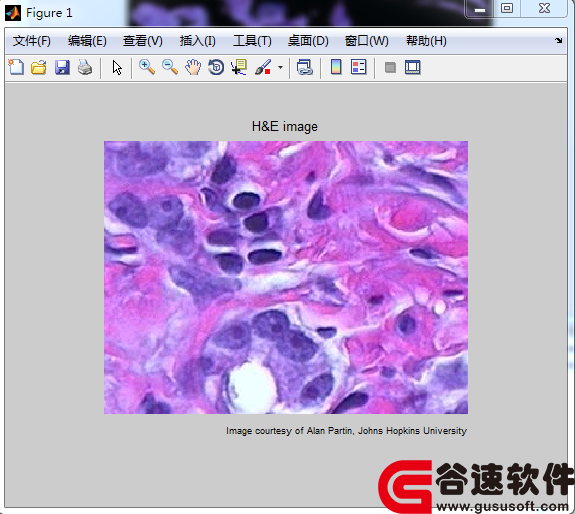Activate the Zoom Out magnifier tool
Screen dimensions: 575x514
point(170,67)
